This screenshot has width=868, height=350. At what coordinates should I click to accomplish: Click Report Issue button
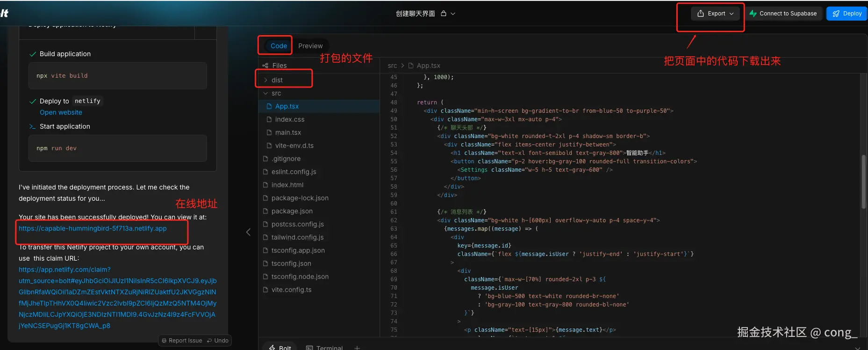(x=182, y=341)
